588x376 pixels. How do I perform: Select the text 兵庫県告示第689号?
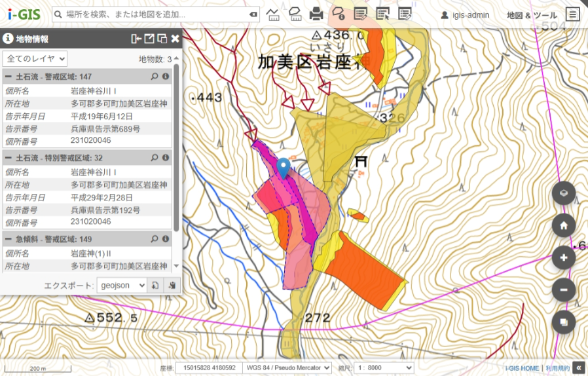pyautogui.click(x=105, y=129)
